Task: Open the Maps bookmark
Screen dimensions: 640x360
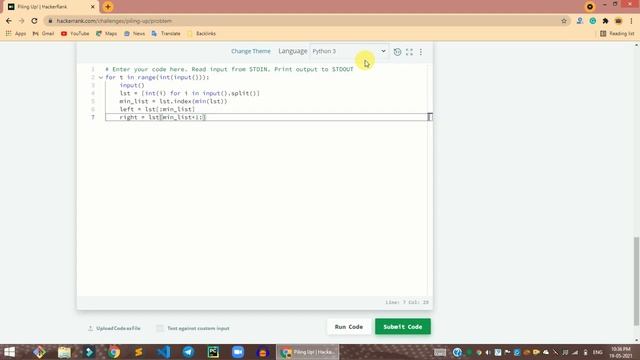Action: (106, 33)
